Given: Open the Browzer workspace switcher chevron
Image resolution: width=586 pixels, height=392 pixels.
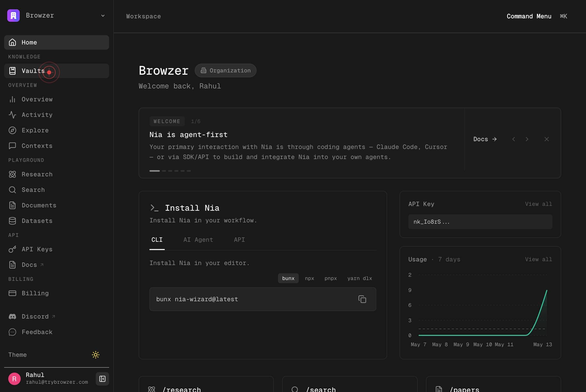Looking at the screenshot, I should click(103, 16).
